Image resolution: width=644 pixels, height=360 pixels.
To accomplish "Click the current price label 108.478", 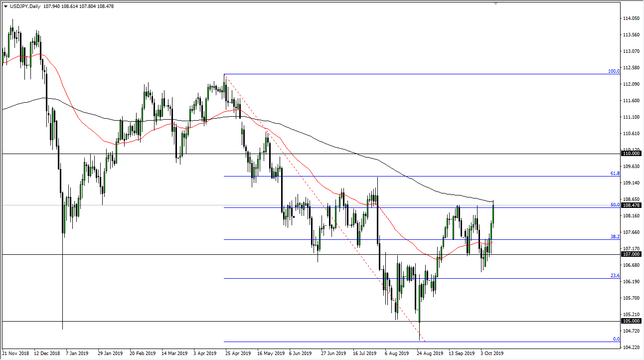I will (631, 205).
